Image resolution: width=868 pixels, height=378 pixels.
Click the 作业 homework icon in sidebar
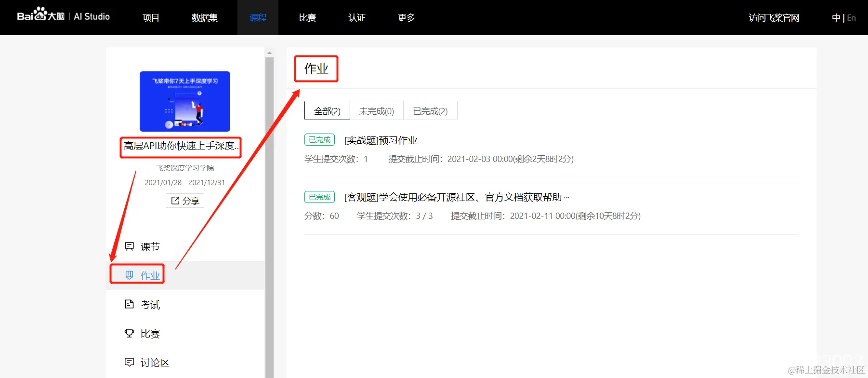129,275
